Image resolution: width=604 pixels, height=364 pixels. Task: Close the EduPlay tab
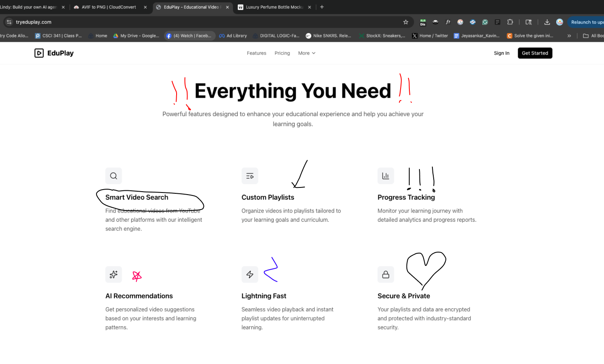227,7
